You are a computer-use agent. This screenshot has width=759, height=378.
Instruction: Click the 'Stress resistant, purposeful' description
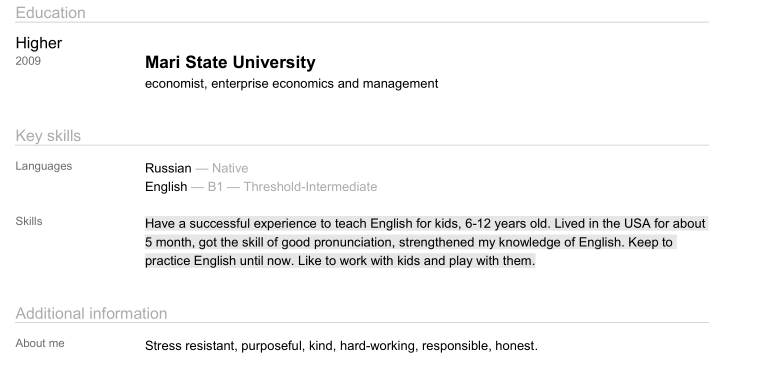(x=341, y=346)
